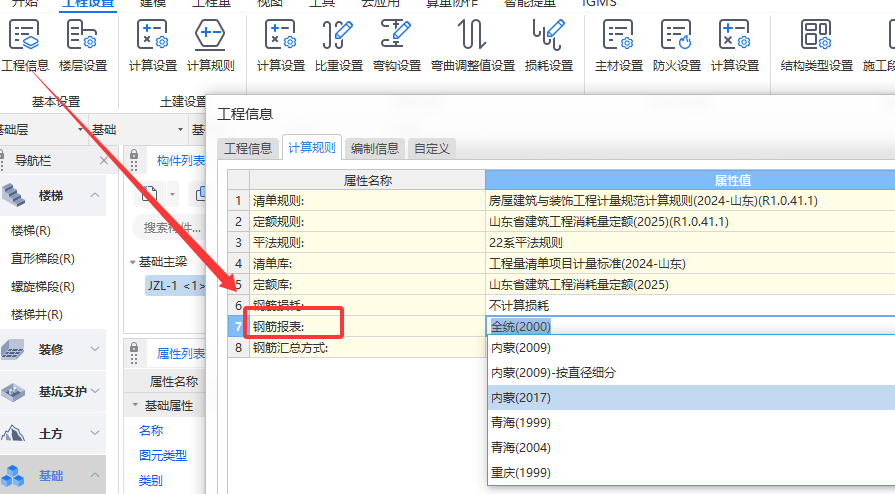Click the 名称 property link
895x494 pixels.
click(151, 431)
